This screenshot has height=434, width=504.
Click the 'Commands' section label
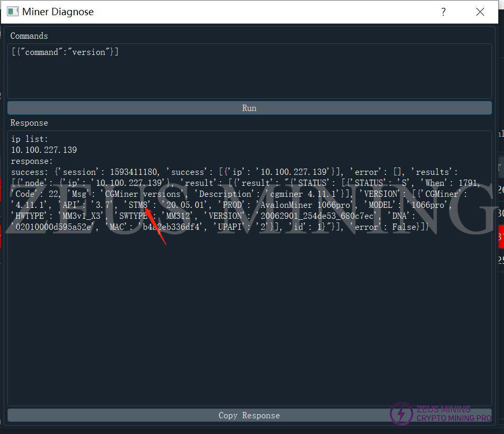click(29, 36)
